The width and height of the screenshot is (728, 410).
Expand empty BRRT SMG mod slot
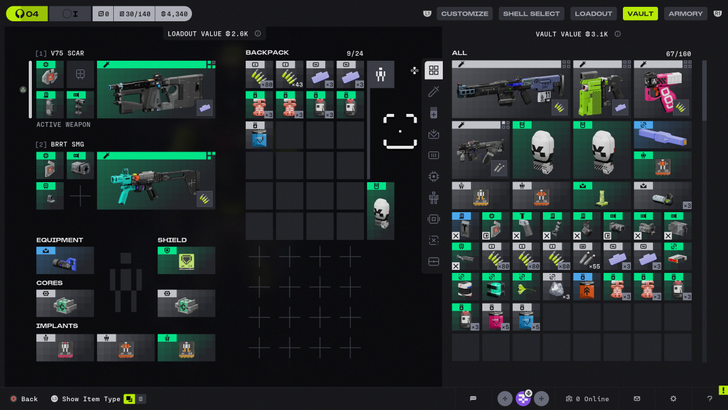80,196
